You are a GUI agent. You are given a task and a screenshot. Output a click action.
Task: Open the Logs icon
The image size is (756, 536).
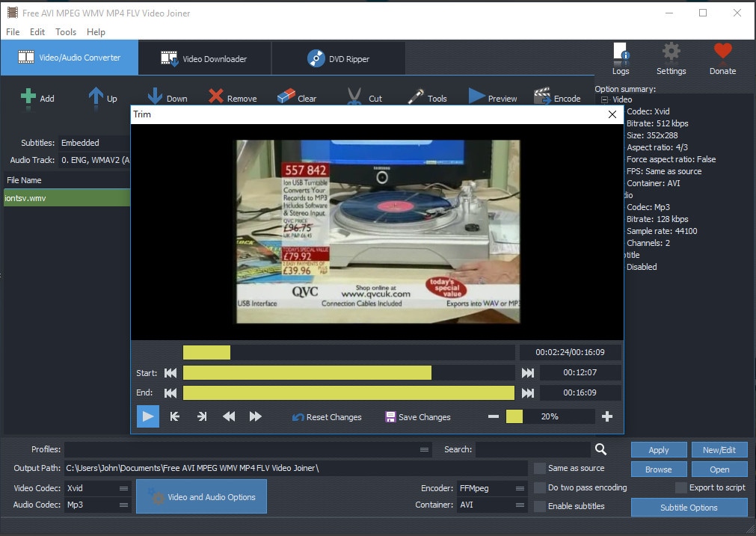tap(620, 52)
